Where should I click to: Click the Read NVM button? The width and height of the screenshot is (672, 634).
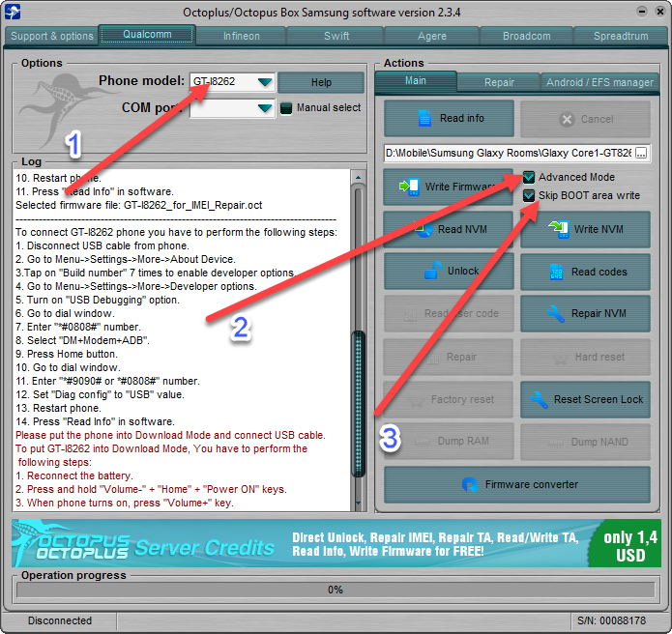[449, 229]
